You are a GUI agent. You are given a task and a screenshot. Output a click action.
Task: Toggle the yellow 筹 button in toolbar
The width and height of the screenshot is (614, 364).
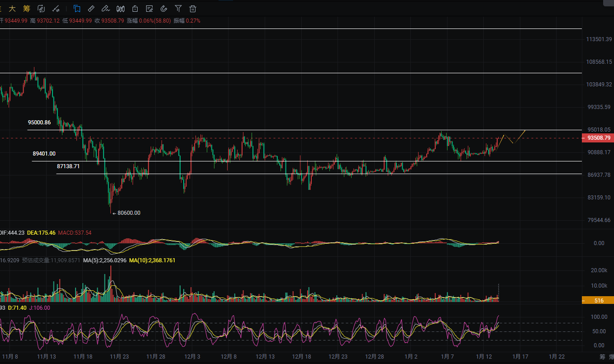click(x=26, y=9)
